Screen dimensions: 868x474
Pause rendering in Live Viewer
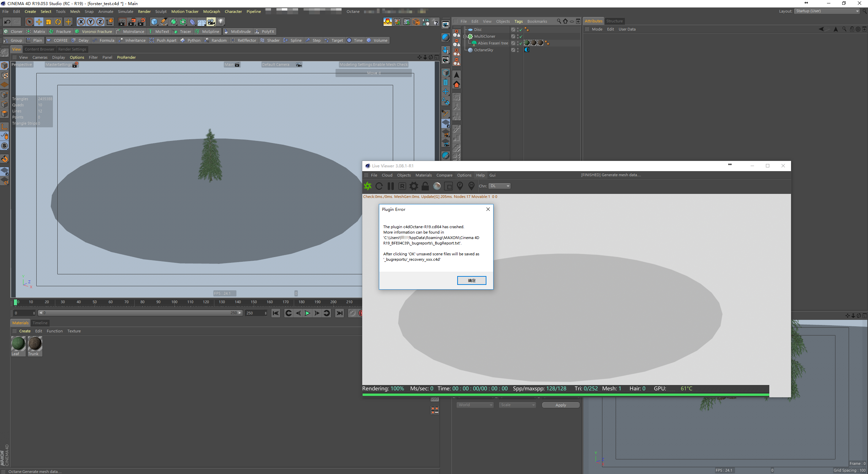[x=391, y=186]
